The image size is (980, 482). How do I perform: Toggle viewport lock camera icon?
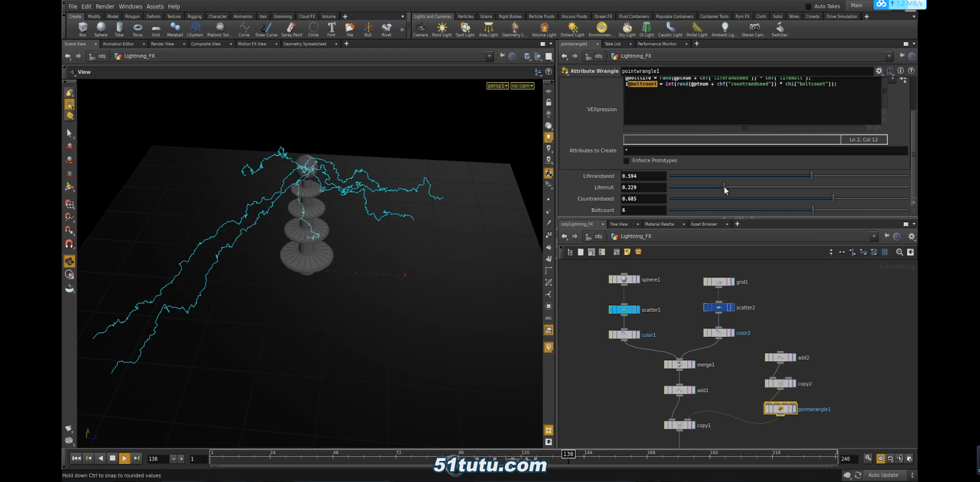click(x=548, y=102)
